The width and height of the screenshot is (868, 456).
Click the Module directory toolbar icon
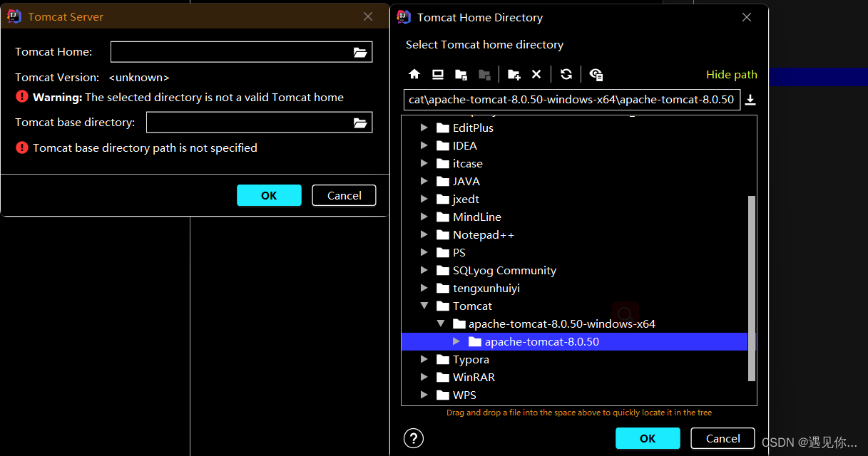point(484,74)
